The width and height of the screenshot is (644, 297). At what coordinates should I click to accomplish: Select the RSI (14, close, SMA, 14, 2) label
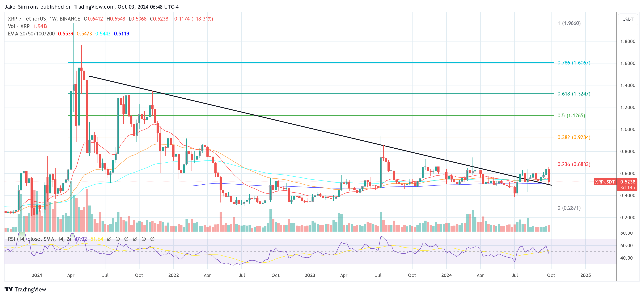pyautogui.click(x=40, y=239)
